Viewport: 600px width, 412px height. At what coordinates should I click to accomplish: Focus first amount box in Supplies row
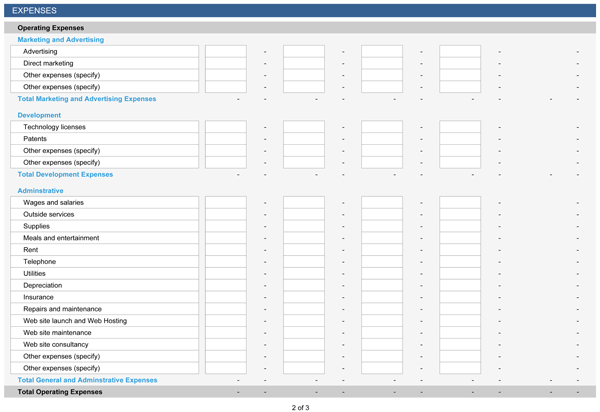point(226,226)
